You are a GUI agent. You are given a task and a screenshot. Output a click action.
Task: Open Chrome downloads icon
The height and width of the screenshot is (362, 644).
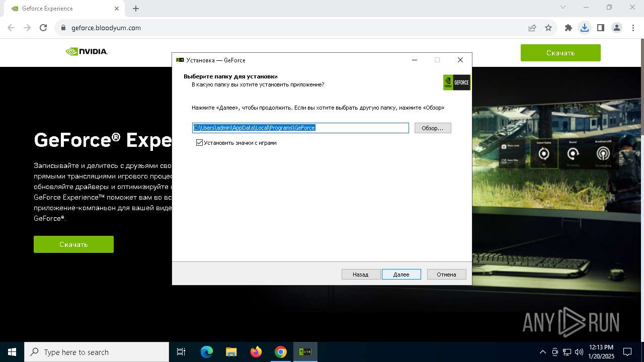585,28
